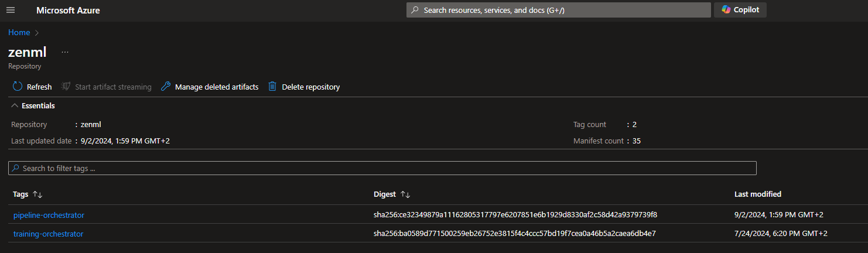Focus the Search to filter tags field
868x253 pixels.
click(382, 168)
